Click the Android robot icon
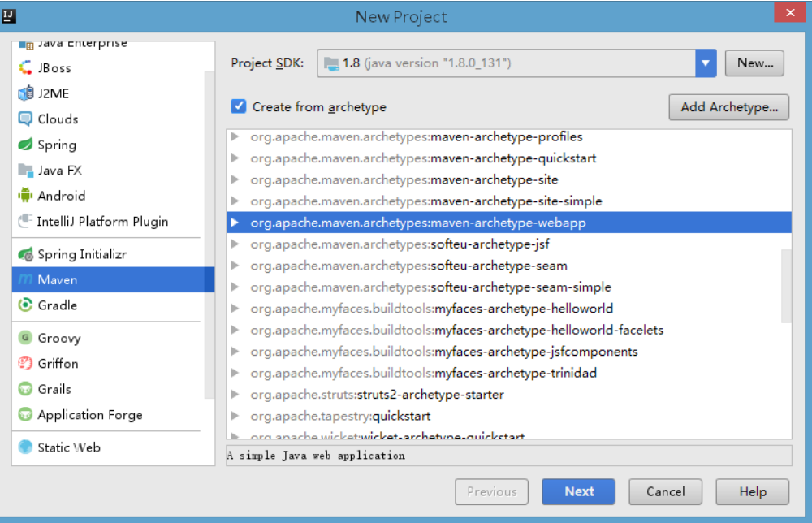Image resolution: width=812 pixels, height=523 pixels. tap(24, 196)
